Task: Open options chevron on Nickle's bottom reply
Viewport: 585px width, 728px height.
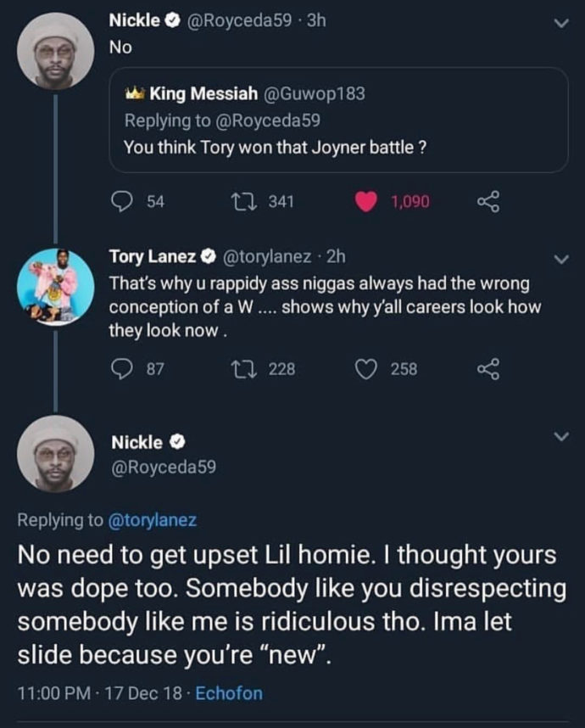Action: (x=561, y=436)
